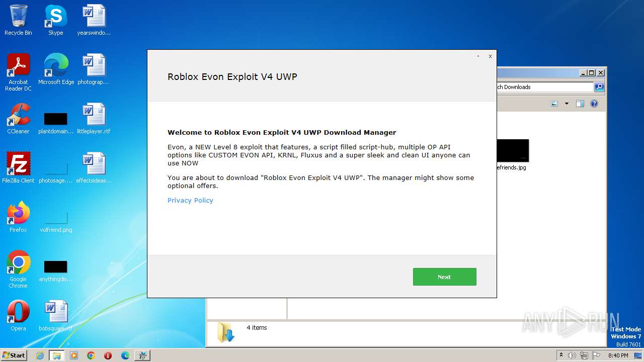The width and height of the screenshot is (644, 362).
Task: Open the bobsquare.rtf desktop document
Action: click(x=56, y=316)
